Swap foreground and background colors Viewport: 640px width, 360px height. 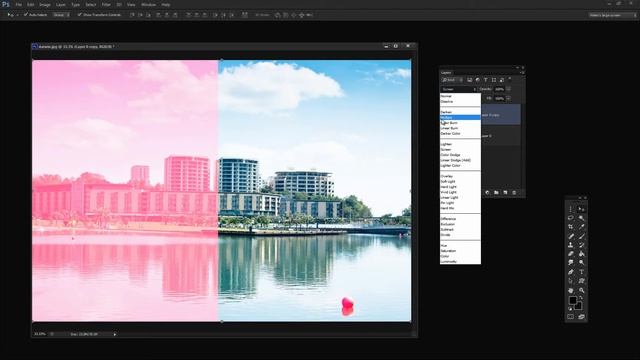pyautogui.click(x=581, y=298)
